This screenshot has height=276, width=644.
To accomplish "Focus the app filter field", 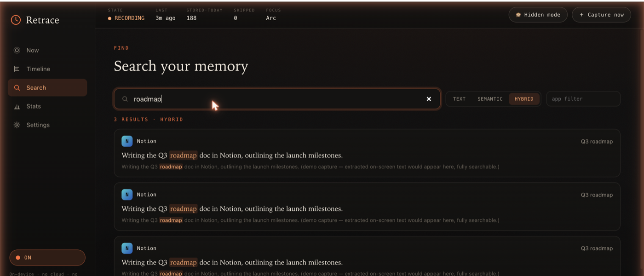I will click(583, 99).
